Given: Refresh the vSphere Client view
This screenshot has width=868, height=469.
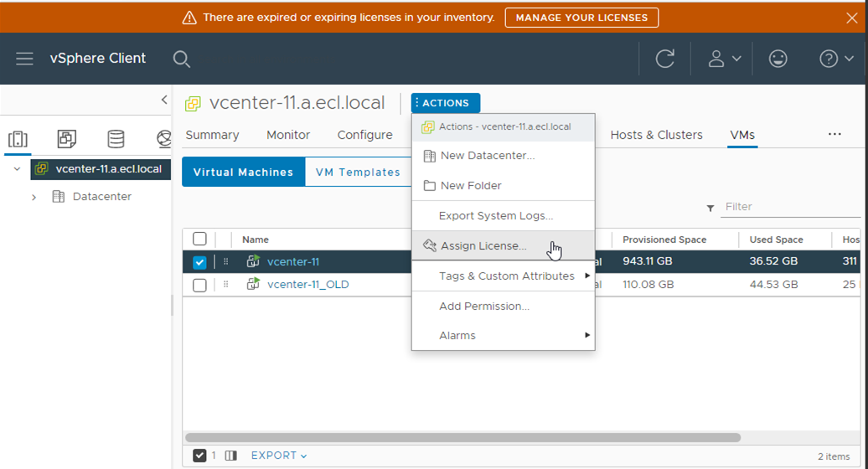Looking at the screenshot, I should click(x=664, y=59).
